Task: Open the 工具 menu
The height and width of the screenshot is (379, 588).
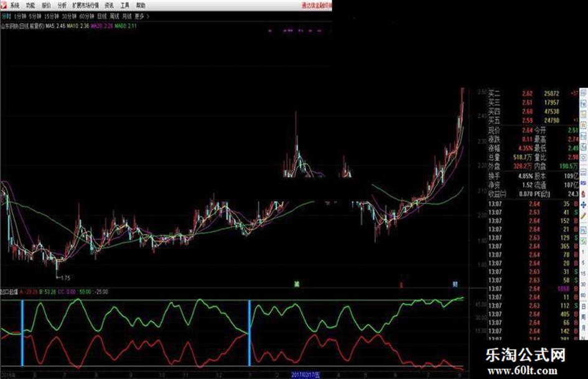Action: click(125, 6)
